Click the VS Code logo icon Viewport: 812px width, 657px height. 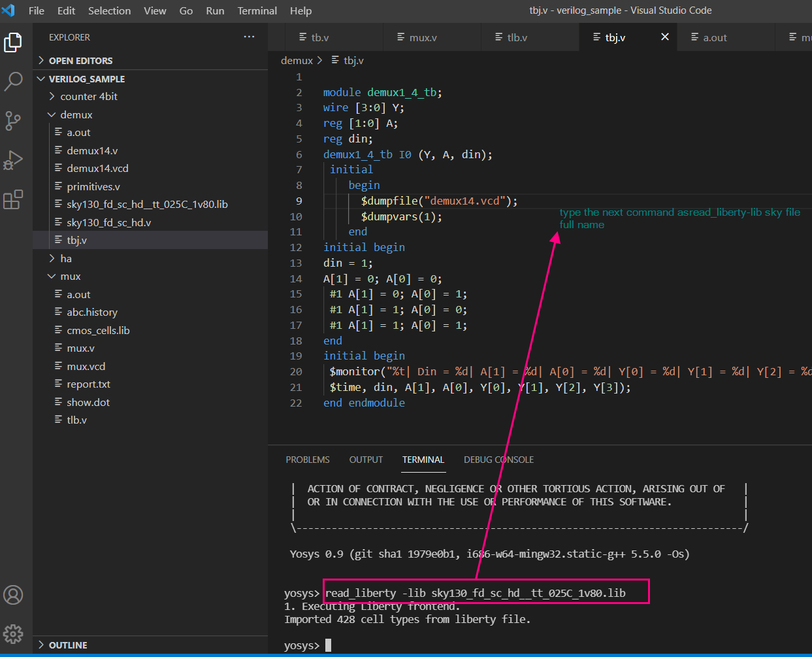tap(8, 10)
